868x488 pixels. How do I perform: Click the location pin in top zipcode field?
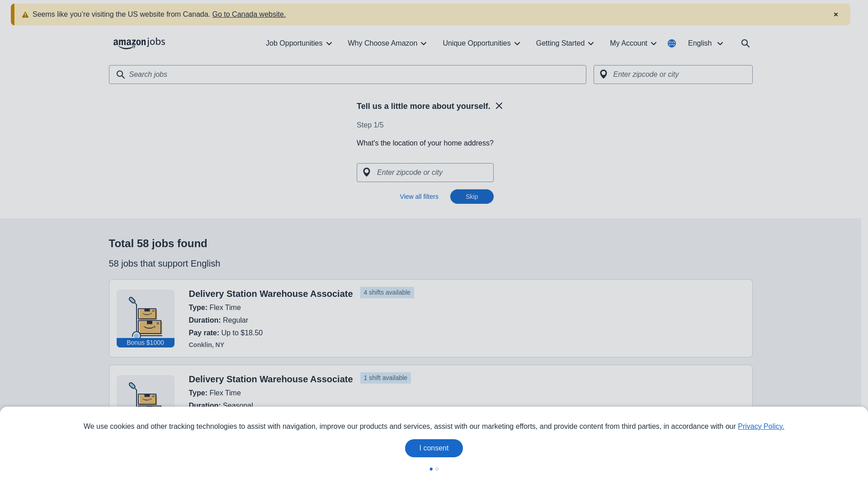coord(604,74)
